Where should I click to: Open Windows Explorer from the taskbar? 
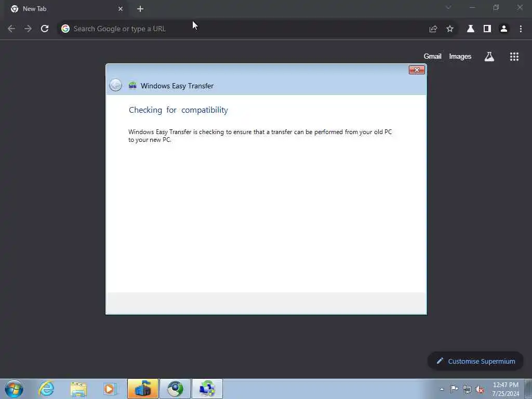click(79, 389)
